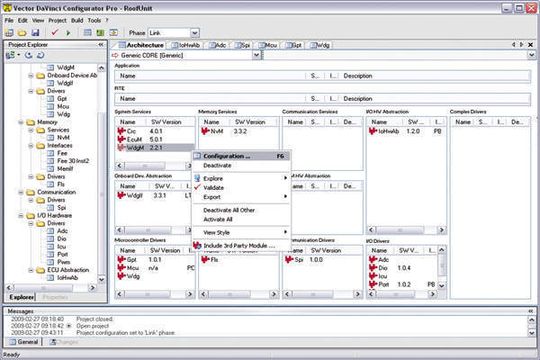540x360 pixels.
Task: Collapse the Communication folder in tree
Action: pyautogui.click(x=21, y=192)
